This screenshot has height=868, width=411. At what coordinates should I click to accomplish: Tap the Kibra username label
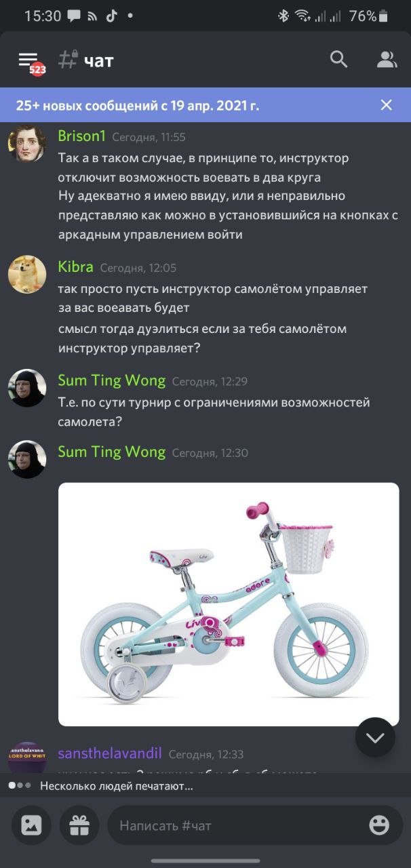pyautogui.click(x=75, y=267)
